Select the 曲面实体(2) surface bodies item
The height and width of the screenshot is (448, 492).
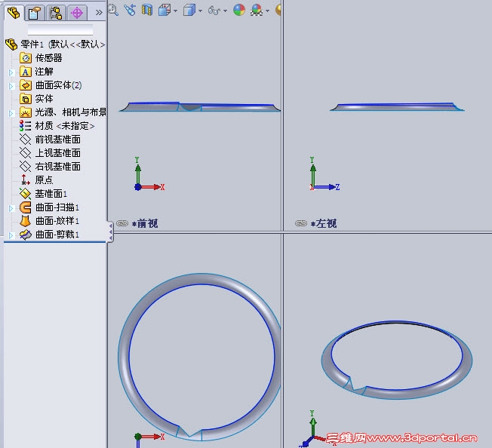tap(58, 85)
